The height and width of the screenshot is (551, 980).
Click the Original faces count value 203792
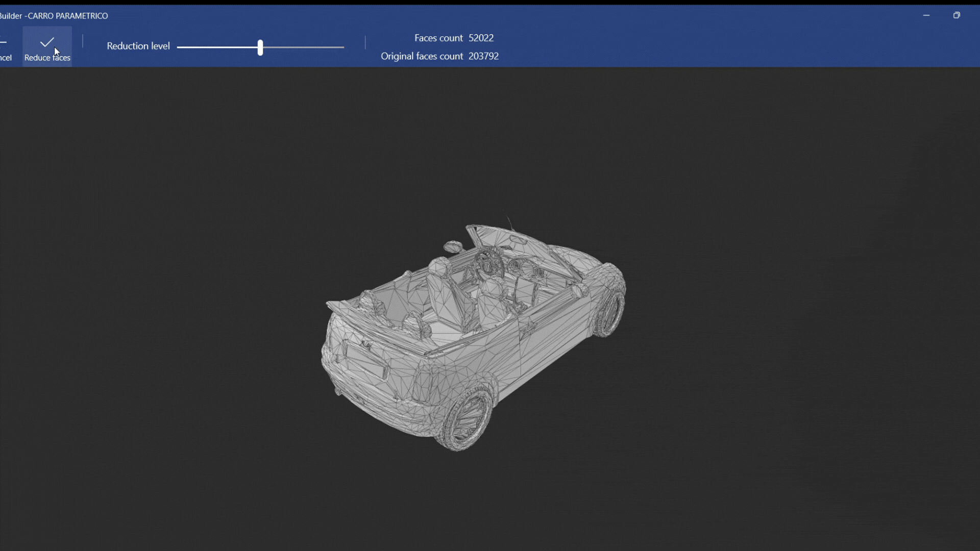click(x=483, y=56)
